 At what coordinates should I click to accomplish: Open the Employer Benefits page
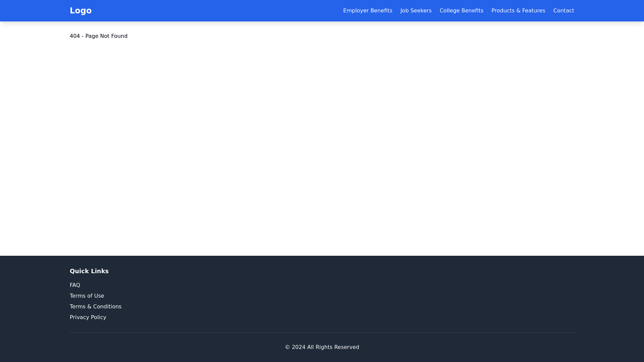(367, 11)
